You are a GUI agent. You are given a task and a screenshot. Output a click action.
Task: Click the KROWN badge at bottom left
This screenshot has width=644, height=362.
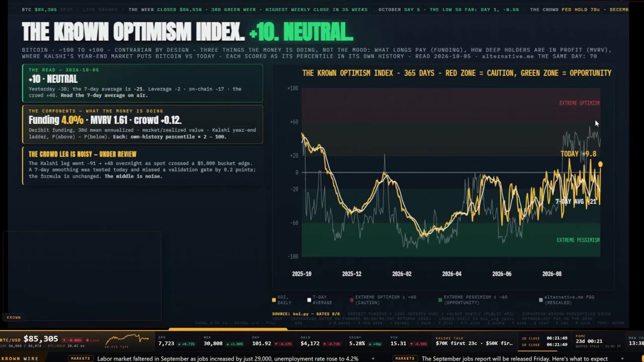tap(14, 318)
